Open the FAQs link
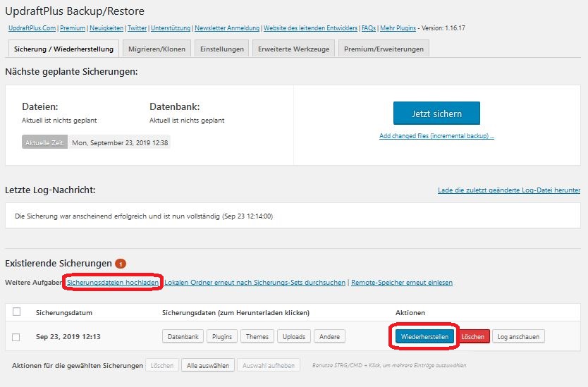This screenshot has height=387, width=588. coord(369,28)
